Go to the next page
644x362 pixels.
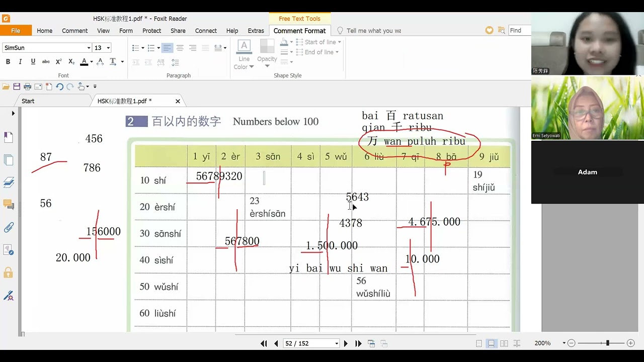pyautogui.click(x=346, y=343)
